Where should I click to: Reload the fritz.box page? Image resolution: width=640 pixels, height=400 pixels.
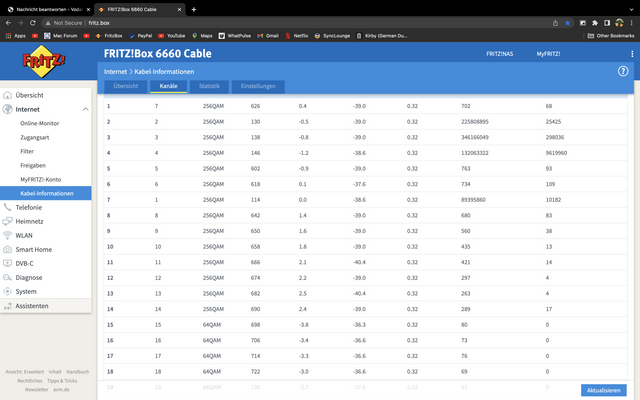pyautogui.click(x=33, y=23)
